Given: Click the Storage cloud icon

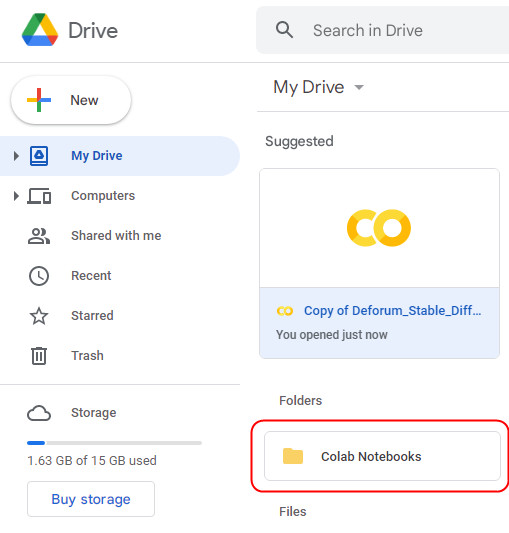Looking at the screenshot, I should click(39, 413).
